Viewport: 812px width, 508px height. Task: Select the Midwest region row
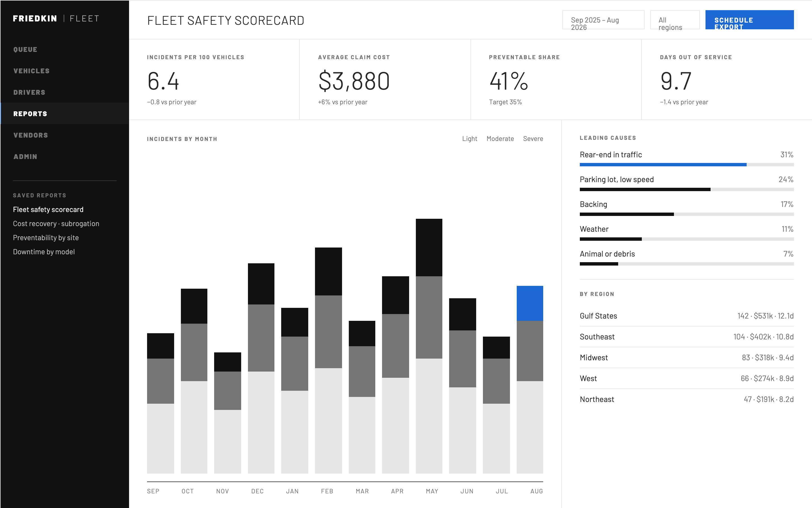(x=686, y=357)
